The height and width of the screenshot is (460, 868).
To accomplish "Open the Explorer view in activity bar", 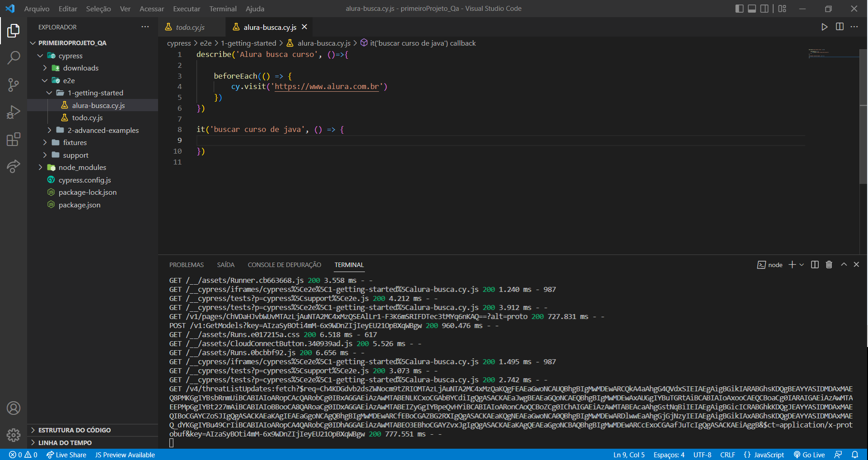I will [x=14, y=31].
